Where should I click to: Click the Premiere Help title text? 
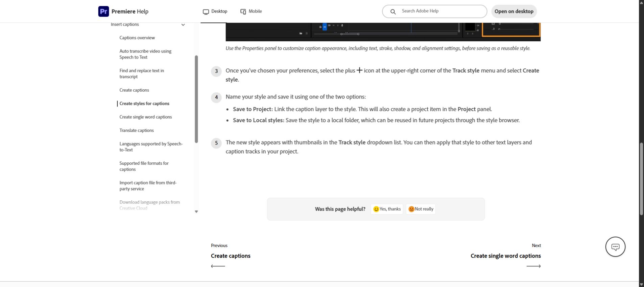130,12
